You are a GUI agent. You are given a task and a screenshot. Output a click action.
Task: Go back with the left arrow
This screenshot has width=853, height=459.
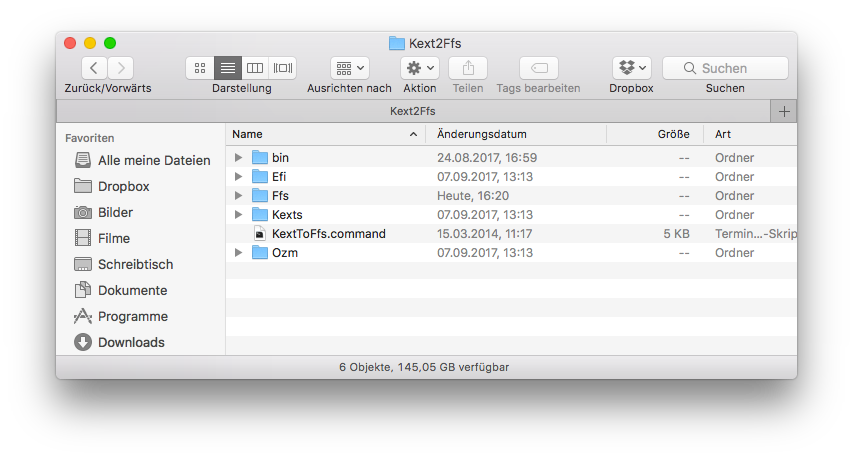click(94, 68)
